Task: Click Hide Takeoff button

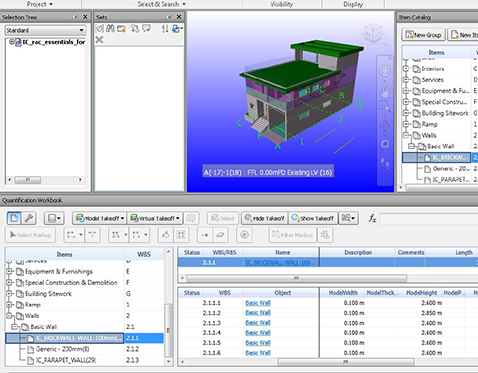Action: point(265,218)
